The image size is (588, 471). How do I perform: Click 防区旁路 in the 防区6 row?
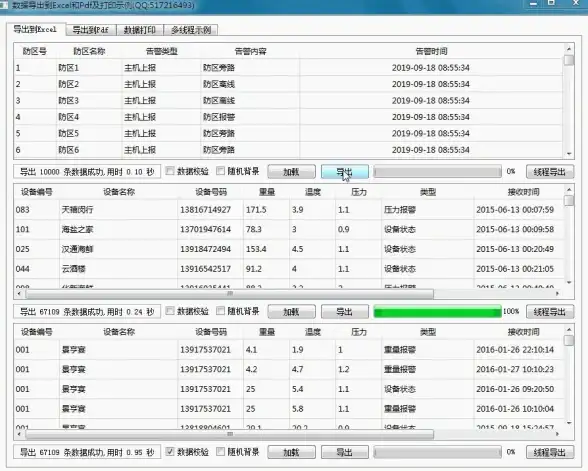click(x=250, y=150)
